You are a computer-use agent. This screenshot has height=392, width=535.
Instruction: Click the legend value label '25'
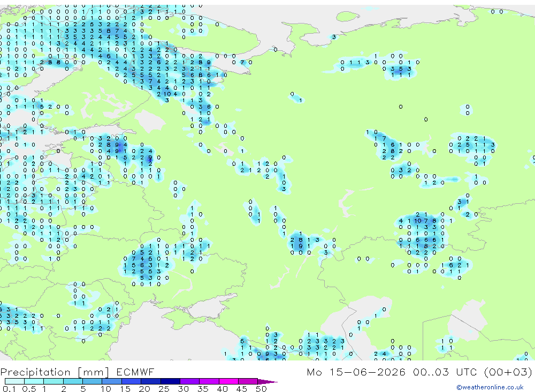(164, 389)
